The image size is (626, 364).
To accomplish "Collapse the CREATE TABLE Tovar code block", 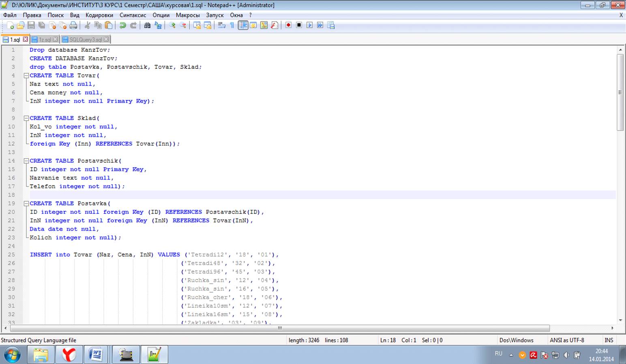I will coord(26,76).
